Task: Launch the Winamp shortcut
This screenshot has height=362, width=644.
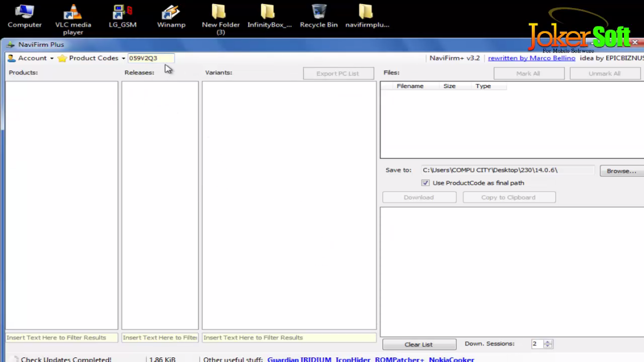Action: point(171,16)
